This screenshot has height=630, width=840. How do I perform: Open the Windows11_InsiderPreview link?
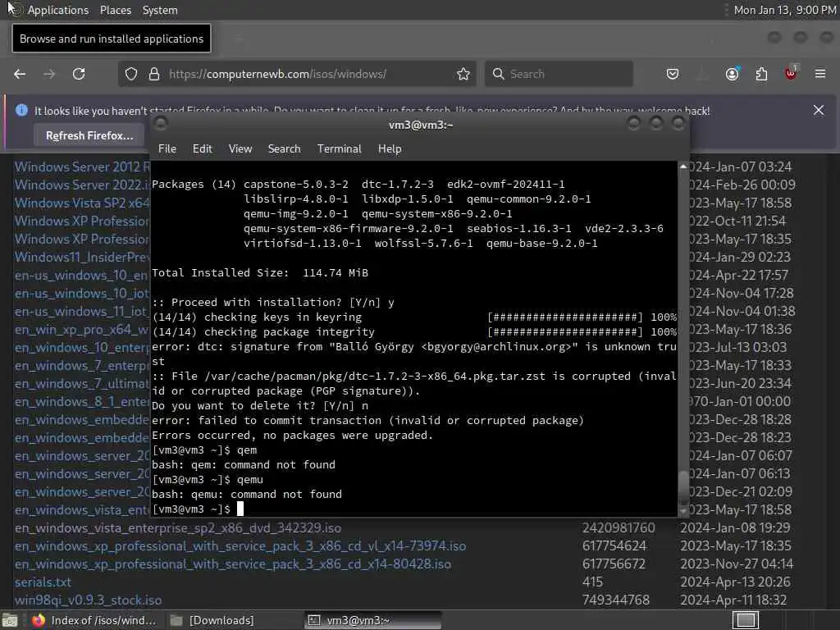[82, 257]
